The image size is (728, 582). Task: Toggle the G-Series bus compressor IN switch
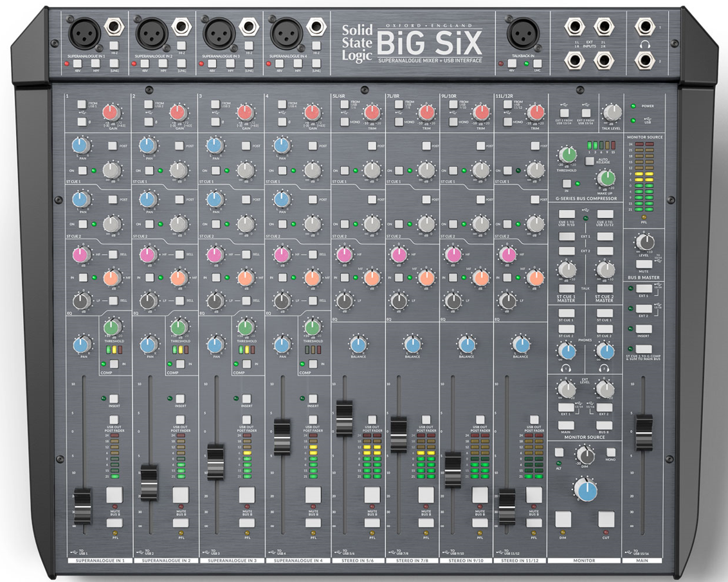[x=567, y=183]
